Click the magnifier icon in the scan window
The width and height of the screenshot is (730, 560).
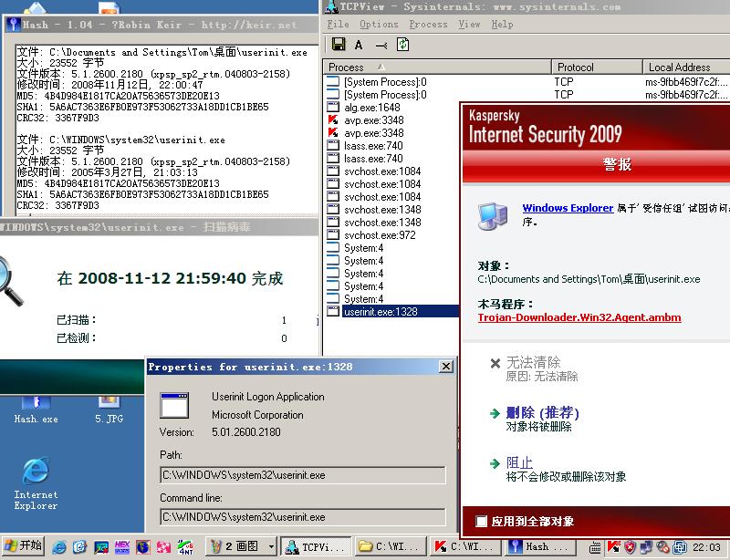(x=10, y=281)
